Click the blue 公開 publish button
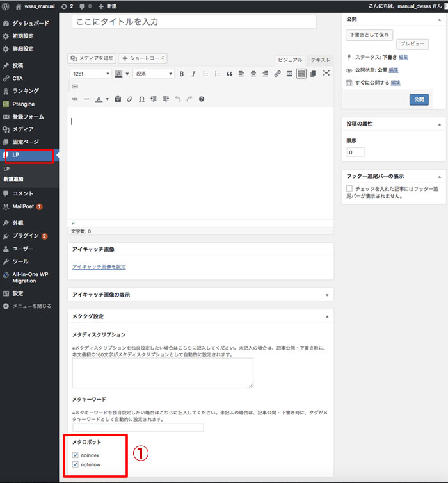The image size is (448, 483). (x=419, y=100)
